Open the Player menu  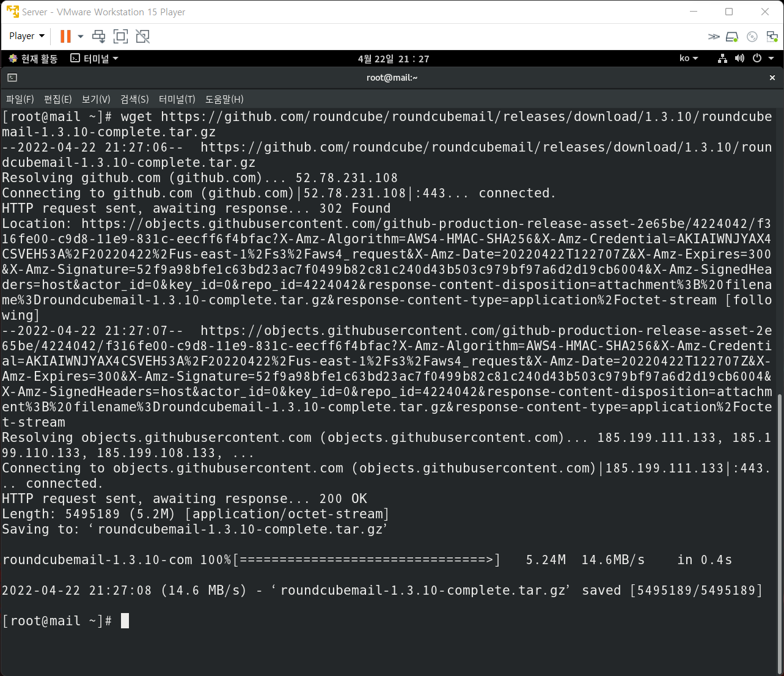pyautogui.click(x=27, y=36)
